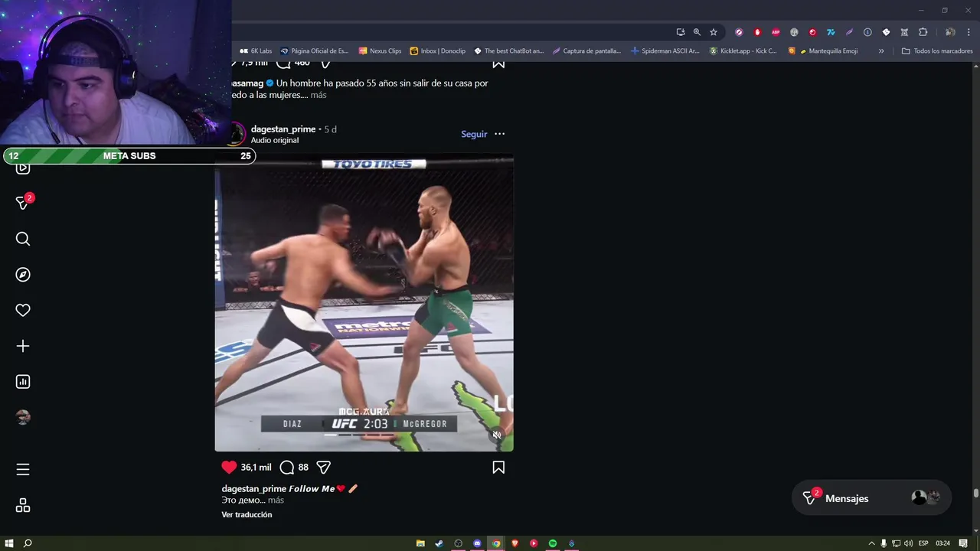Image resolution: width=980 pixels, height=551 pixels.
Task: Save the dagestan_prime post with the bookmark
Action: pyautogui.click(x=498, y=467)
